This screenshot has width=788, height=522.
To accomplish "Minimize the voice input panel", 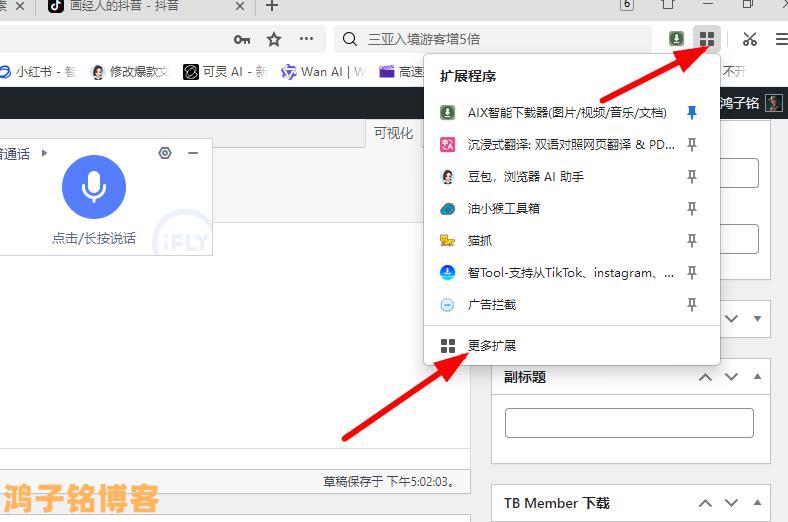I will (193, 153).
